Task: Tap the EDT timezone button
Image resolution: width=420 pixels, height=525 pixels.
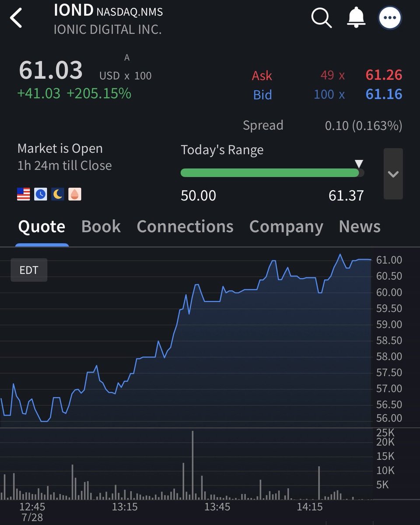Action: click(29, 270)
